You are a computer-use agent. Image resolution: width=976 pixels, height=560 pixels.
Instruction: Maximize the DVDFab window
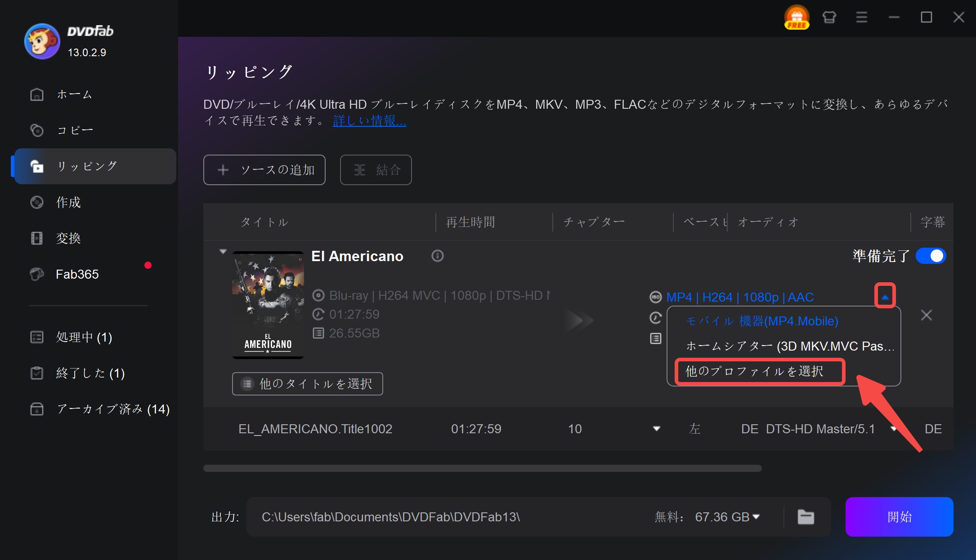click(x=926, y=17)
